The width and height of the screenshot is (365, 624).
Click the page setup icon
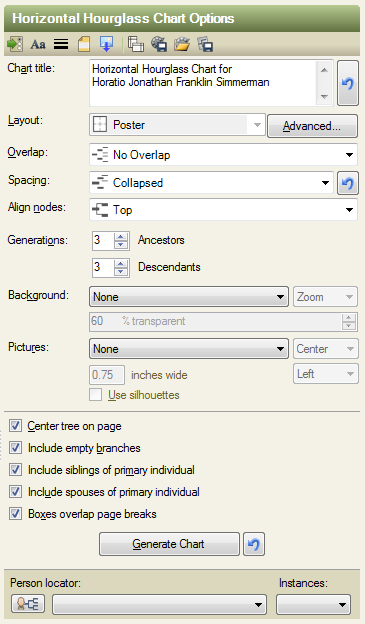84,44
